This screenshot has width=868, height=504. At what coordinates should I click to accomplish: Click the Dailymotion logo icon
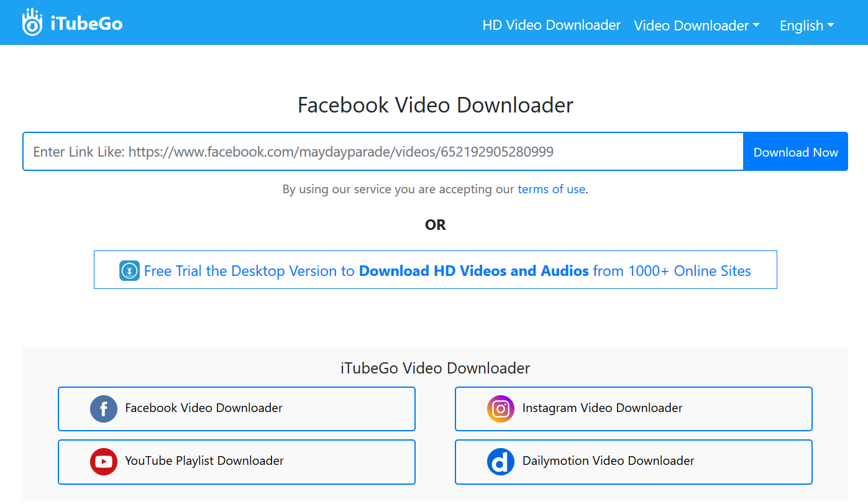pos(501,462)
